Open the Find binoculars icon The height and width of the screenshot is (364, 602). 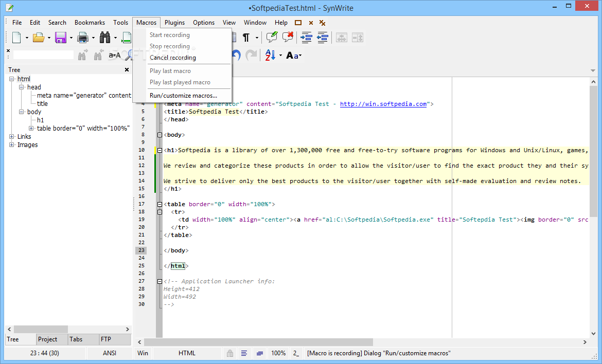click(x=105, y=38)
